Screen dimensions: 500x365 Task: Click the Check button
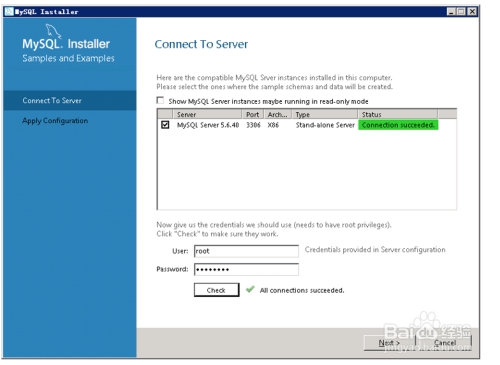click(217, 290)
